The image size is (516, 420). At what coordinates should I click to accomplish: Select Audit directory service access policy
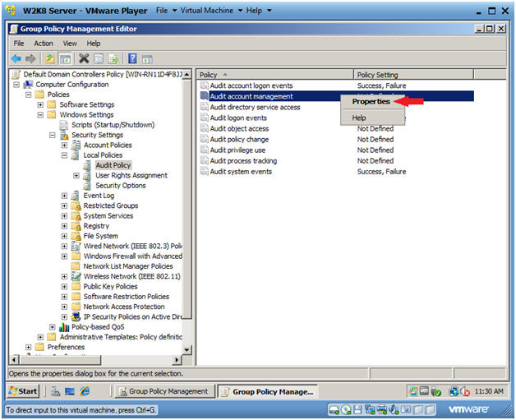[255, 107]
